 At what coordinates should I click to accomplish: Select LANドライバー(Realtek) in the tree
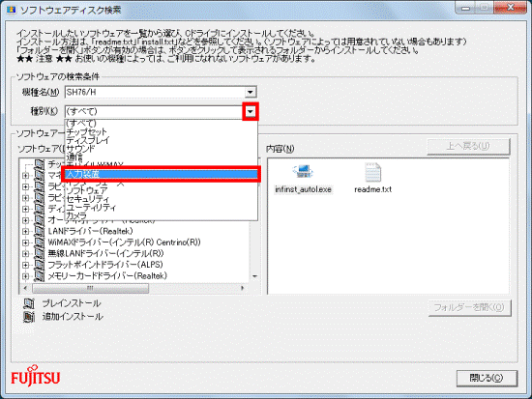point(90,231)
